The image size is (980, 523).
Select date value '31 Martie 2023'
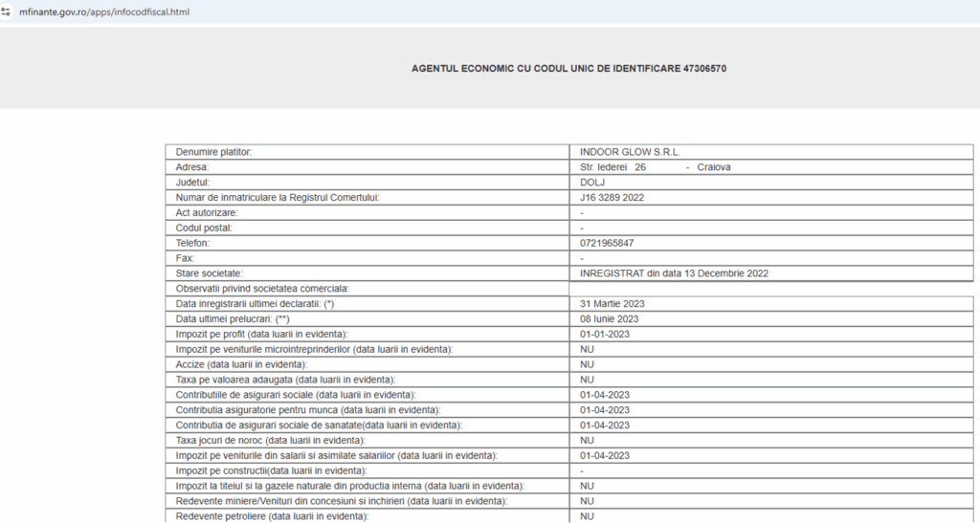(612, 304)
